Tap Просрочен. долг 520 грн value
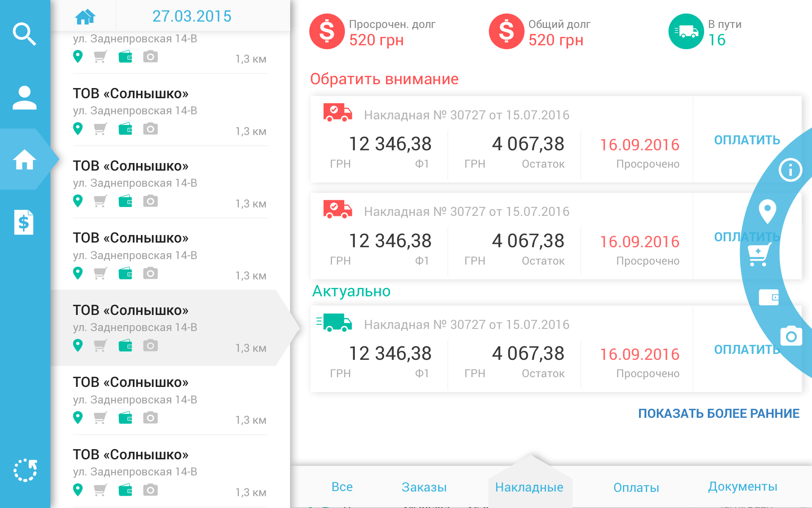 pyautogui.click(x=376, y=40)
